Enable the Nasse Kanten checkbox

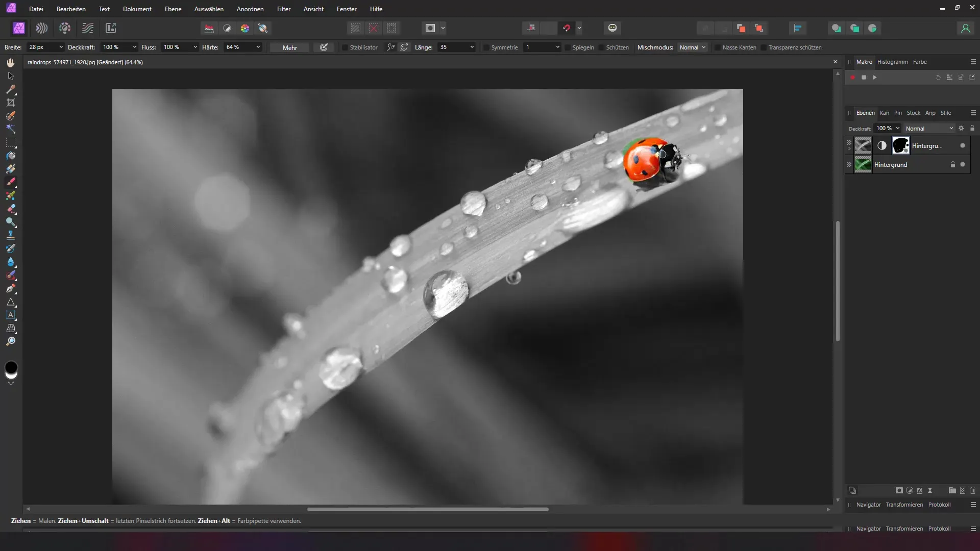coord(718,47)
